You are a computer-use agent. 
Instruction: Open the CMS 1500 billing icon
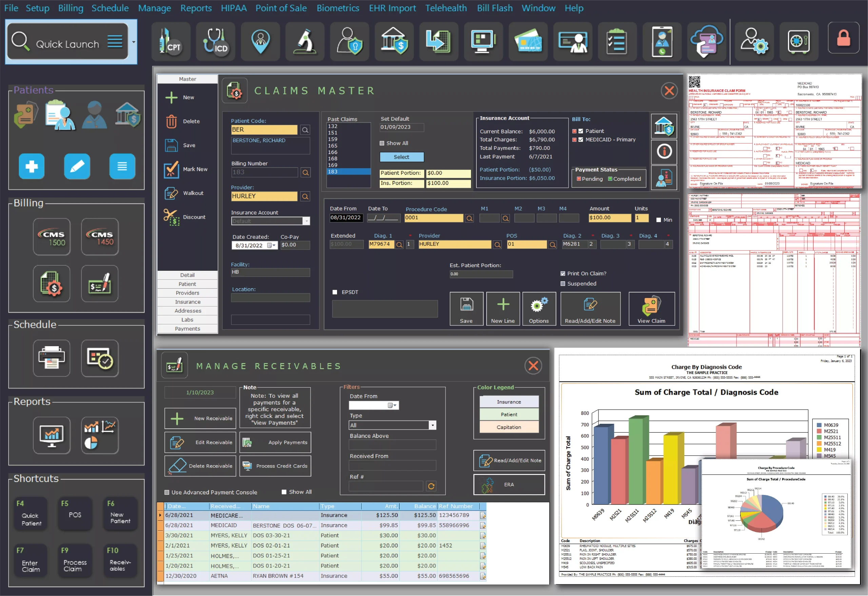click(52, 237)
